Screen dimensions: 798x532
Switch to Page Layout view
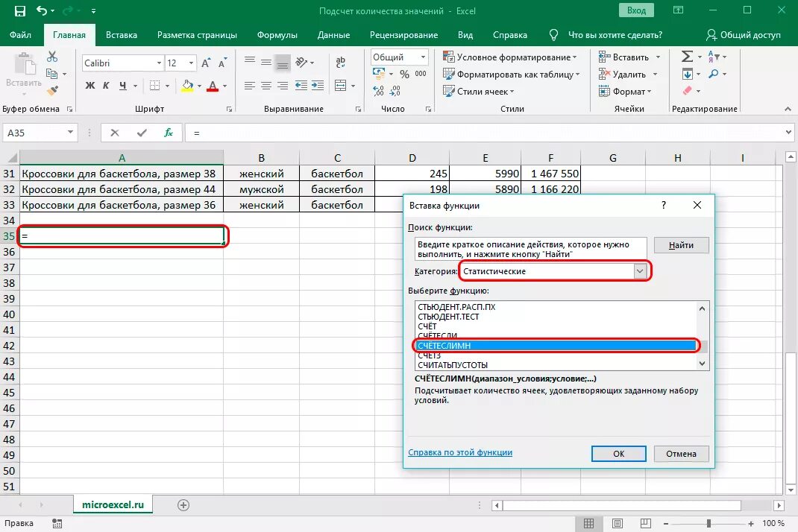point(618,523)
